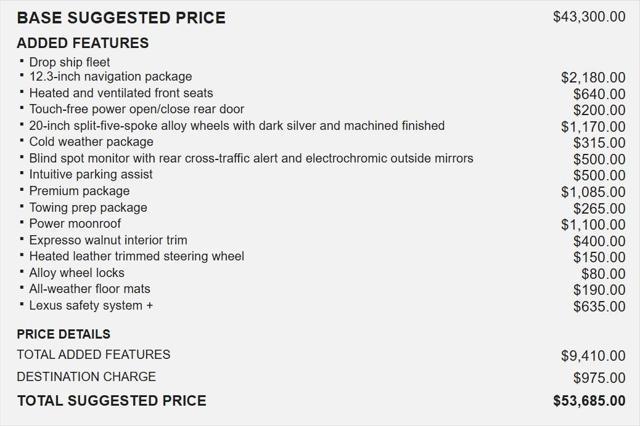Click the Premium package entry
Screen dimensions: 640x426
coord(79,191)
